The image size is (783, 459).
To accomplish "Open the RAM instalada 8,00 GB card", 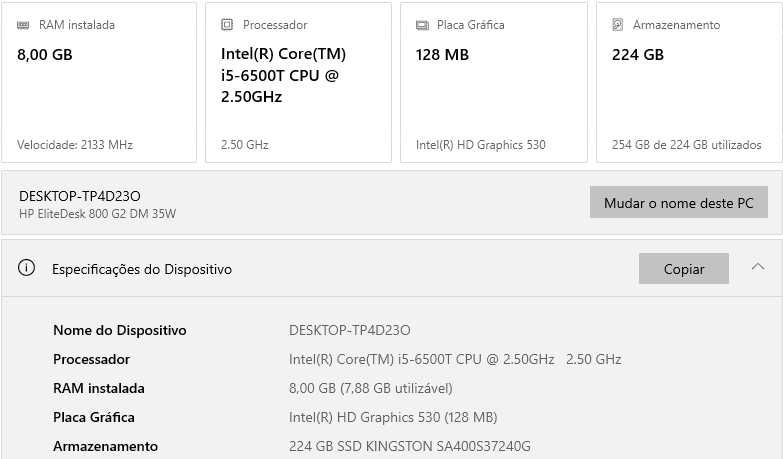I will [x=99, y=82].
